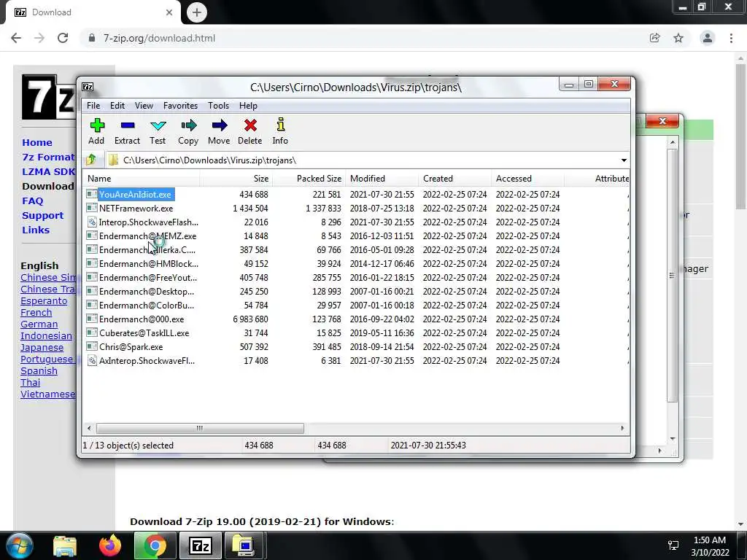Open Chrome profile avatar
Viewport: 747px width, 560px height.
pos(708,38)
